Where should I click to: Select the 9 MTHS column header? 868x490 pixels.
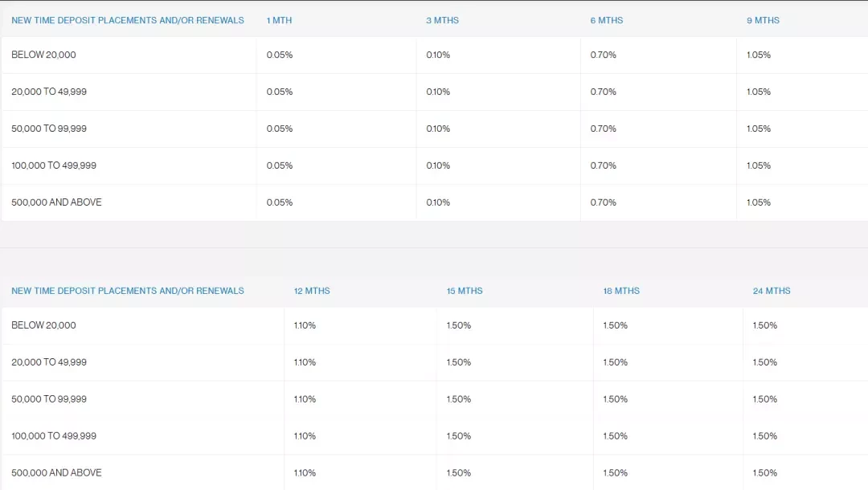763,20
